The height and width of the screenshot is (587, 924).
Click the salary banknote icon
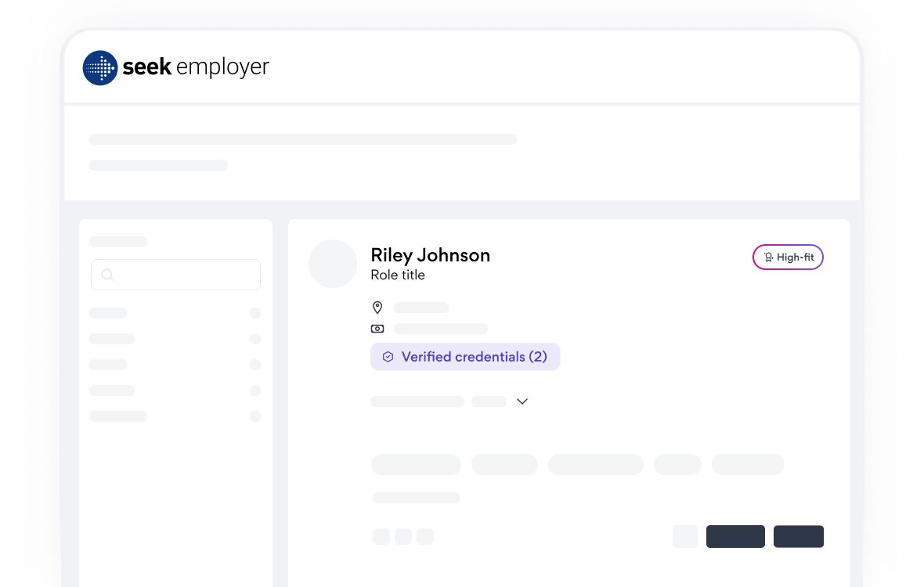coord(377,329)
